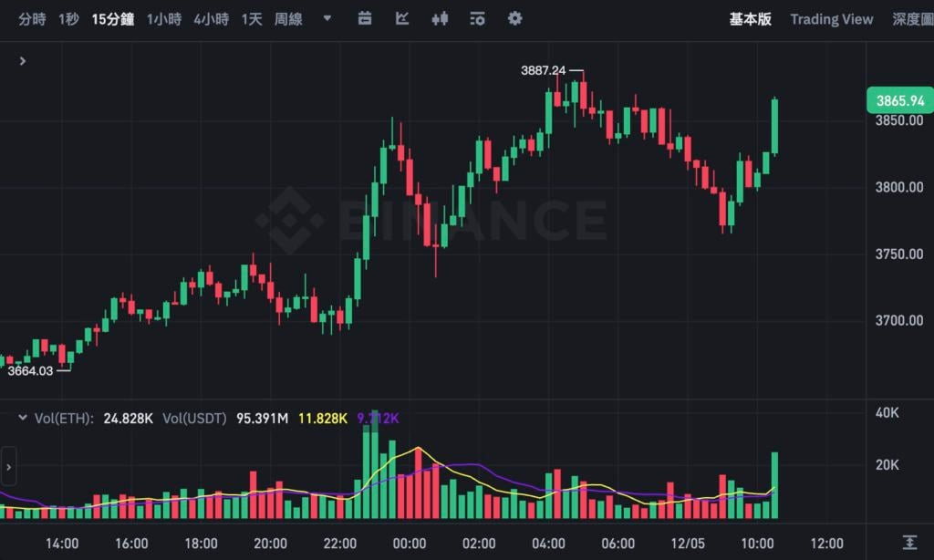Open the technical indicators chart icon

coord(402,18)
